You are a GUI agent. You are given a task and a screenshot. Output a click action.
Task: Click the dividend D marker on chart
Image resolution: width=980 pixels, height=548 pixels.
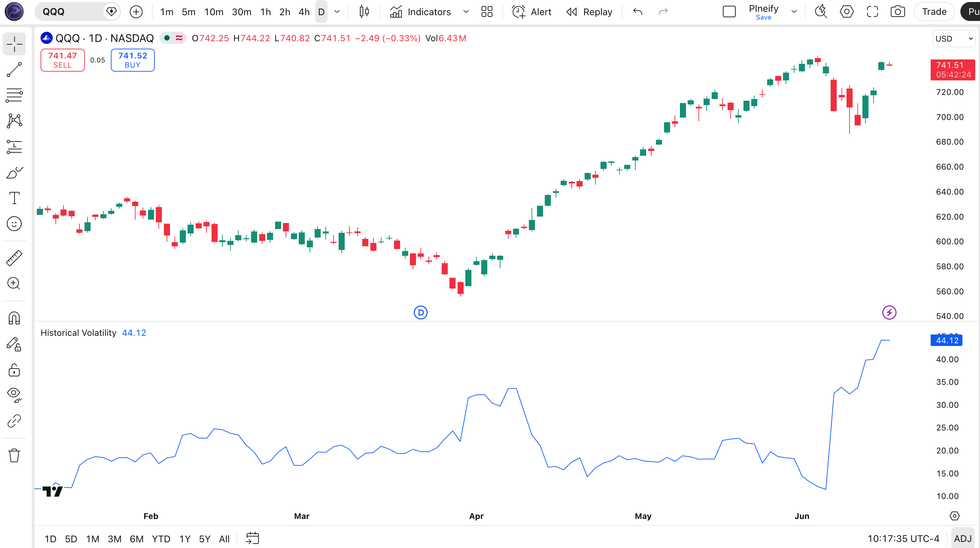click(420, 313)
